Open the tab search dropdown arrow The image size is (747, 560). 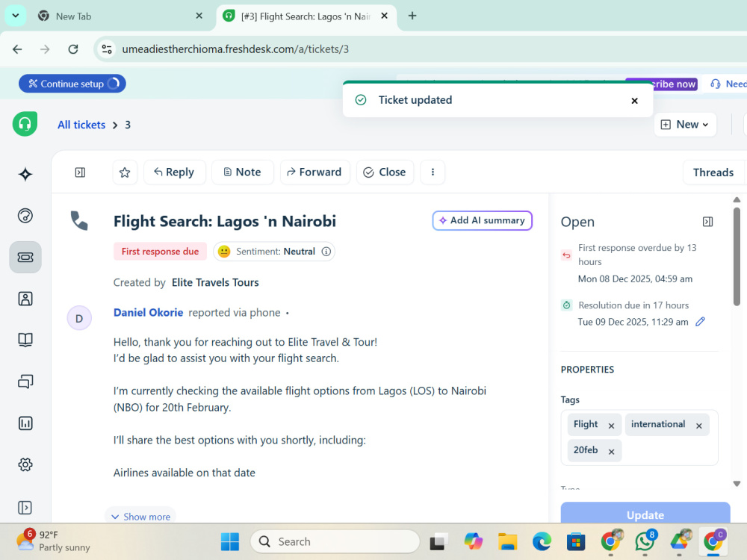pyautogui.click(x=16, y=16)
